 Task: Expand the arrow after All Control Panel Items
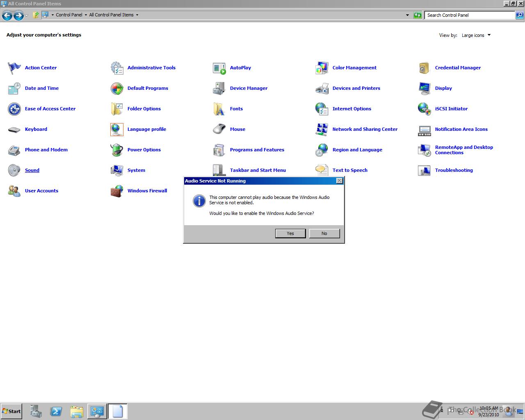(137, 15)
